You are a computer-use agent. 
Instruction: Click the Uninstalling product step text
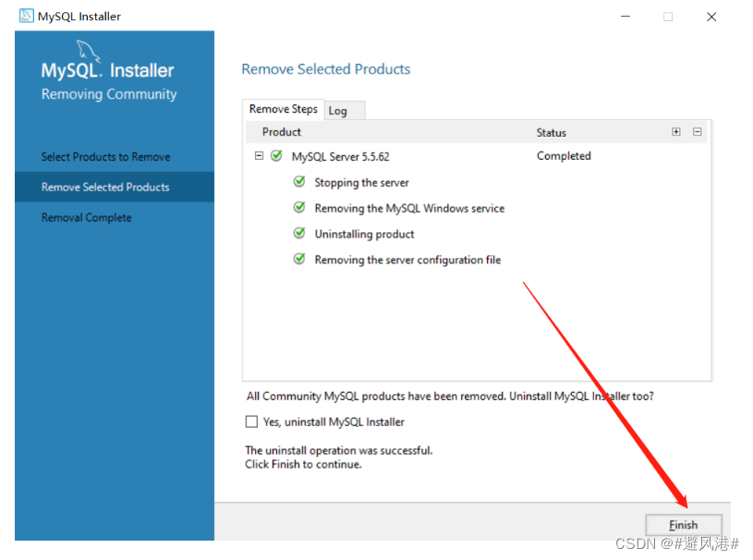[x=365, y=234]
